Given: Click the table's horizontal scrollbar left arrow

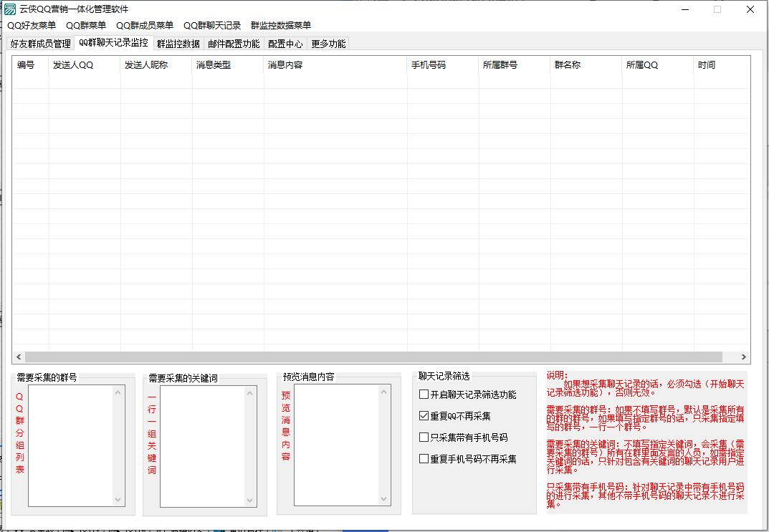Looking at the screenshot, I should (x=19, y=357).
